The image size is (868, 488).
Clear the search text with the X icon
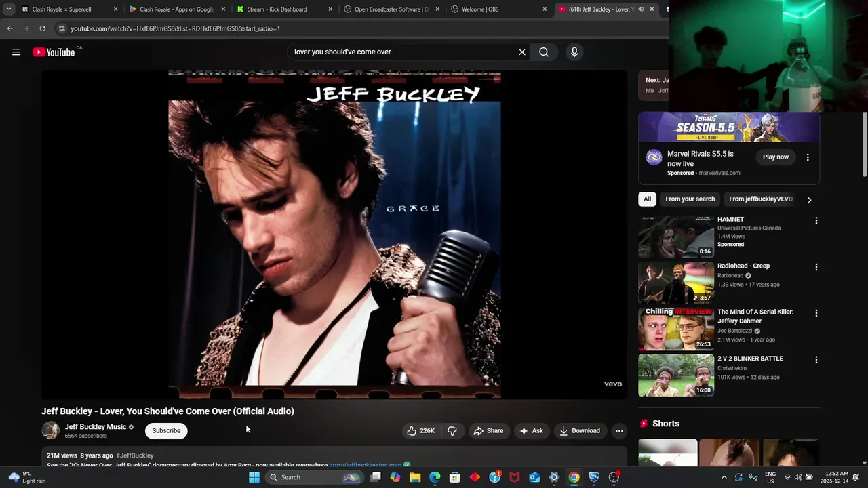522,52
